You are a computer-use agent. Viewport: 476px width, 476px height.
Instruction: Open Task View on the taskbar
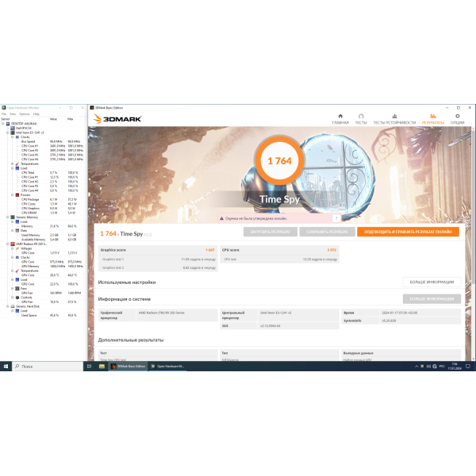(x=89, y=367)
